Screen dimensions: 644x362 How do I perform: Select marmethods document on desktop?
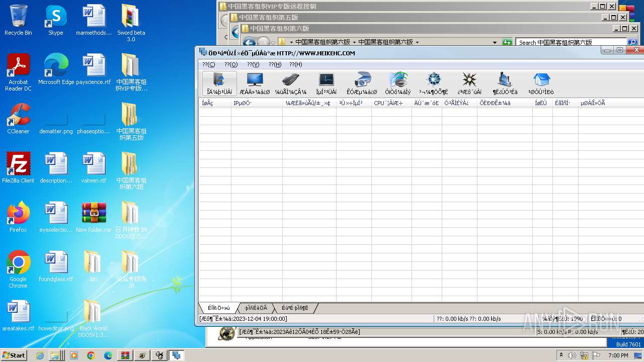point(94,21)
